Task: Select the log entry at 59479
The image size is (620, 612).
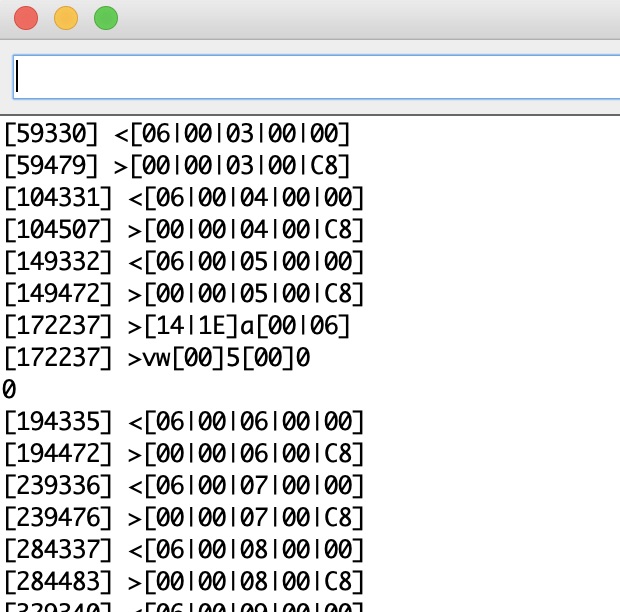Action: (x=178, y=165)
